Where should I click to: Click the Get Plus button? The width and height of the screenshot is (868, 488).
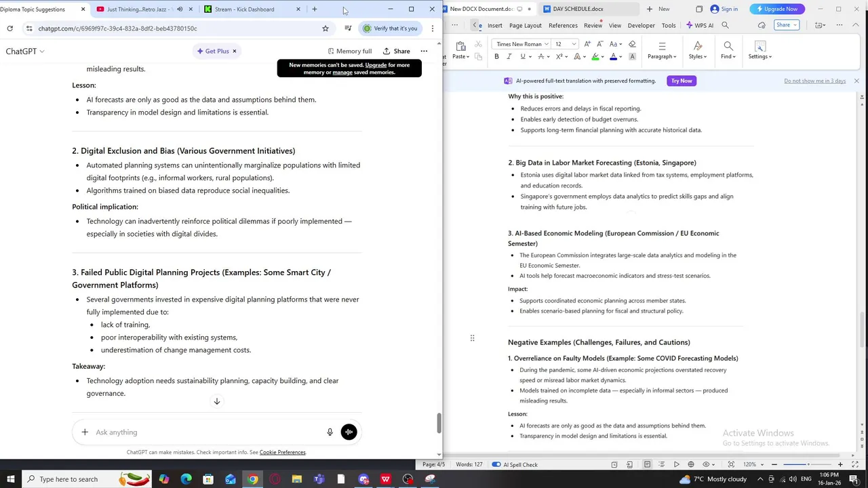pyautogui.click(x=213, y=51)
